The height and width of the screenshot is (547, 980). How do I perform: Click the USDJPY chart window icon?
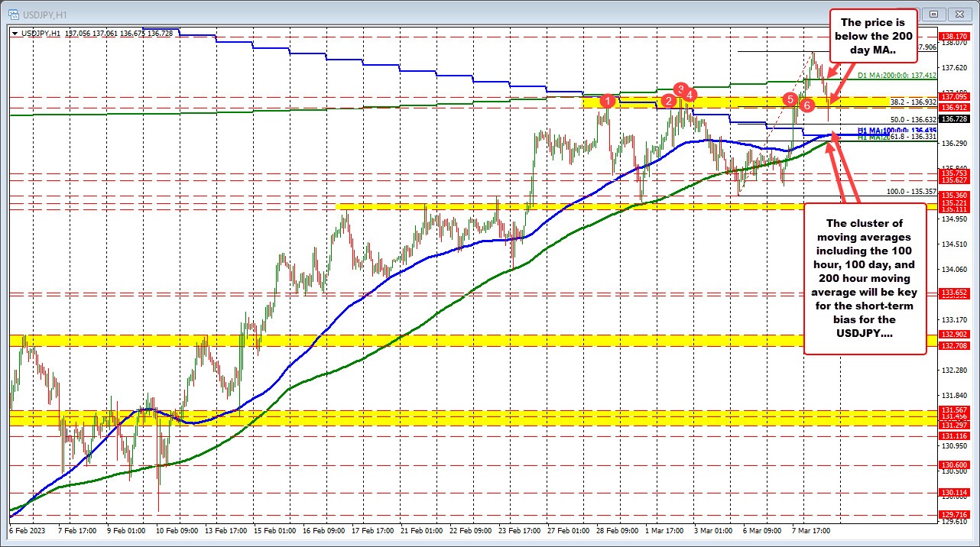point(13,13)
